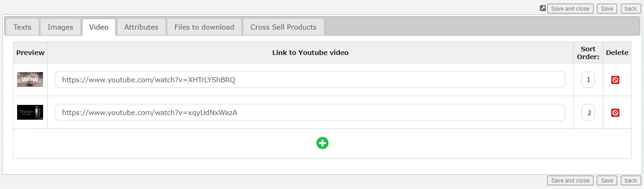The image size is (644, 189).
Task: Click the top Save button
Action: [x=606, y=9]
